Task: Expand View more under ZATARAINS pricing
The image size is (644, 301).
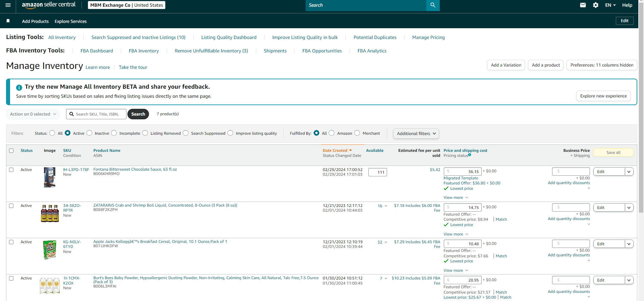Action: 456,234
